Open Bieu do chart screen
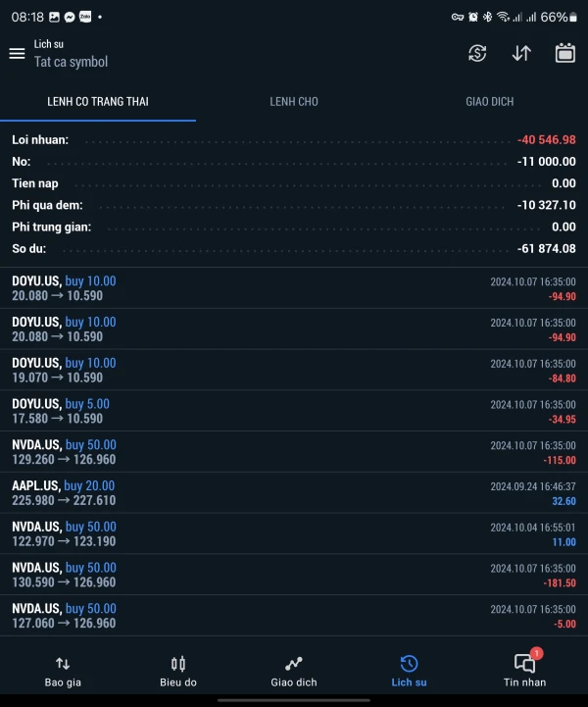588x707 pixels. 178,671
